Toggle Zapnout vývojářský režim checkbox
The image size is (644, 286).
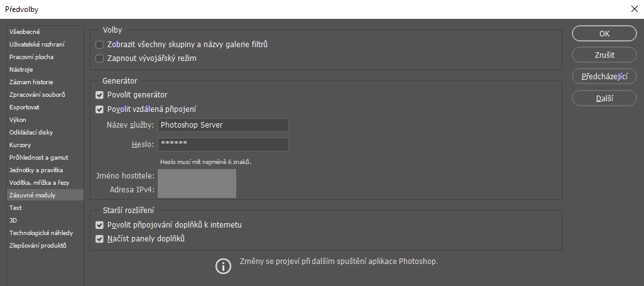(x=99, y=58)
